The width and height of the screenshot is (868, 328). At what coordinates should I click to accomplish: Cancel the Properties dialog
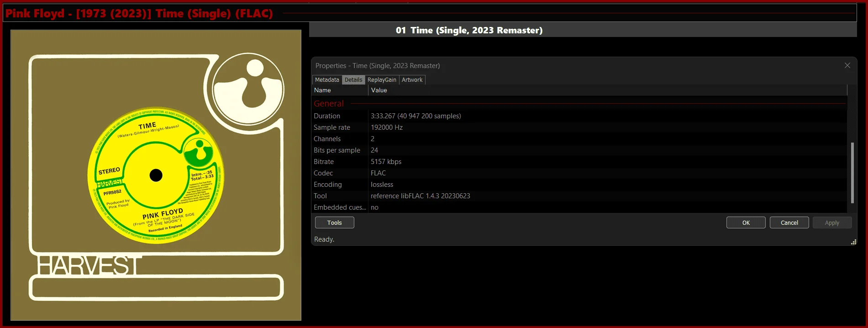[x=789, y=222]
